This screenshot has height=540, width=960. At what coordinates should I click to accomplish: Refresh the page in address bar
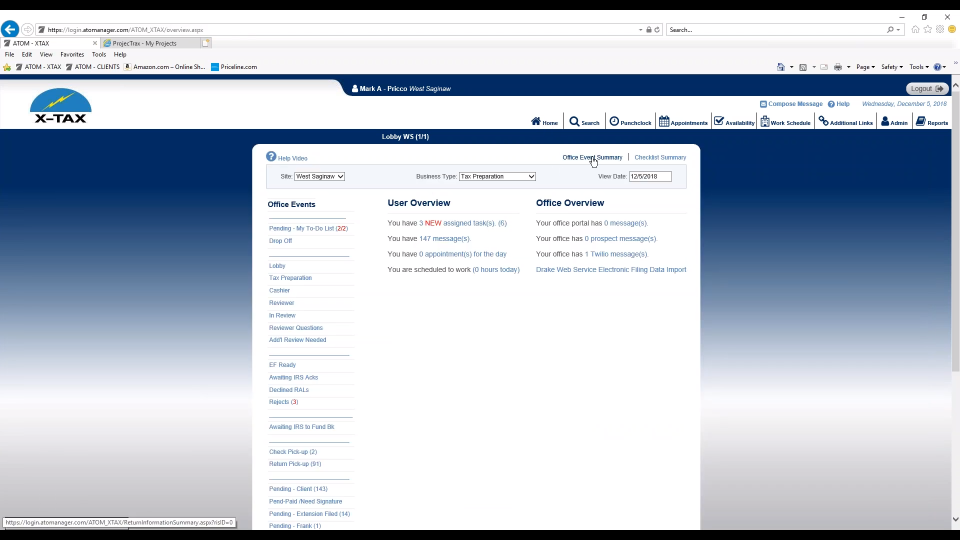pyautogui.click(x=657, y=29)
